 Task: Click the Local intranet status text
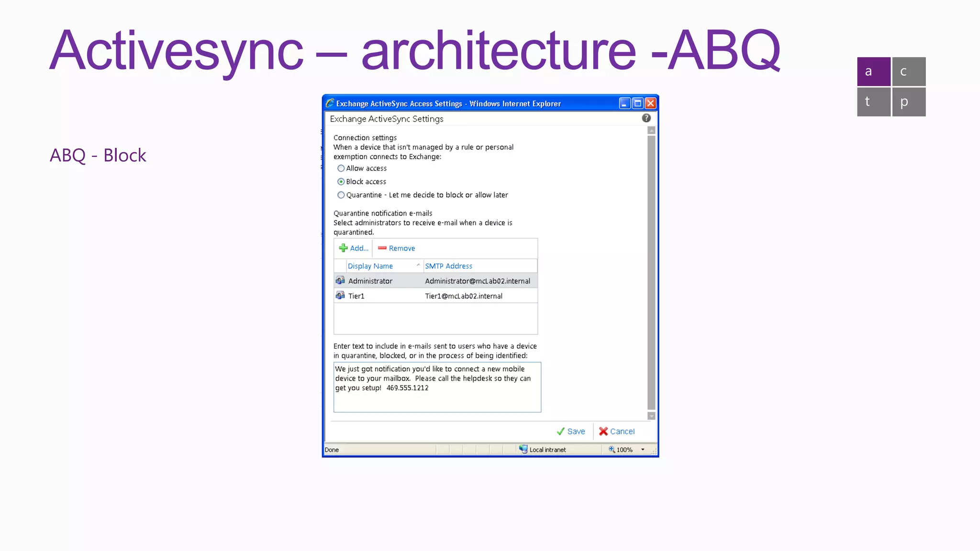click(547, 450)
